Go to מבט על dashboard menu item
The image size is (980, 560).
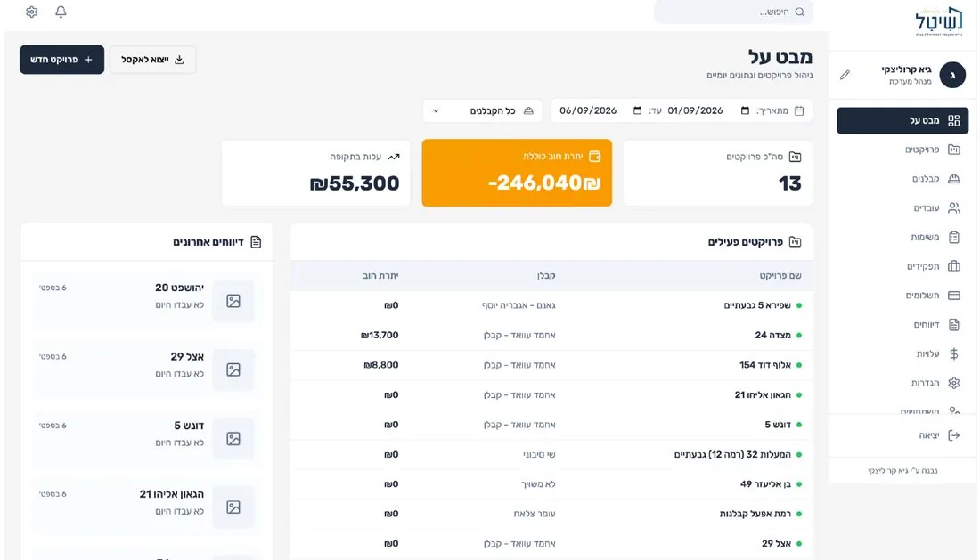point(902,120)
